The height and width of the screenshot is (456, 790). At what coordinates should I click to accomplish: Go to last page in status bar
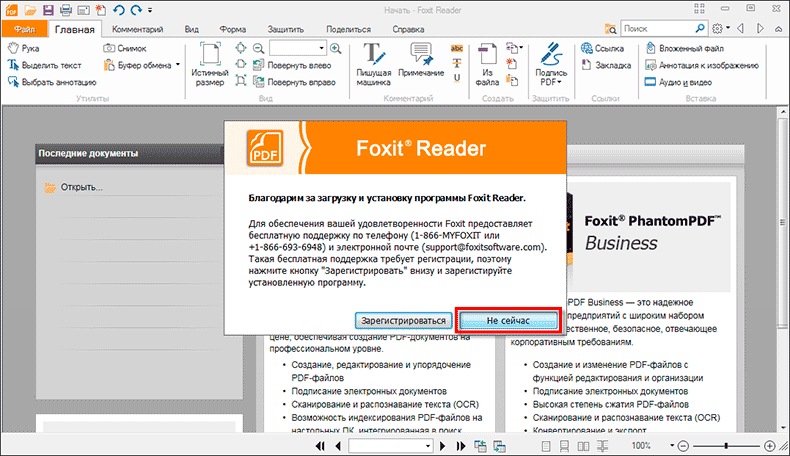pos(461,446)
